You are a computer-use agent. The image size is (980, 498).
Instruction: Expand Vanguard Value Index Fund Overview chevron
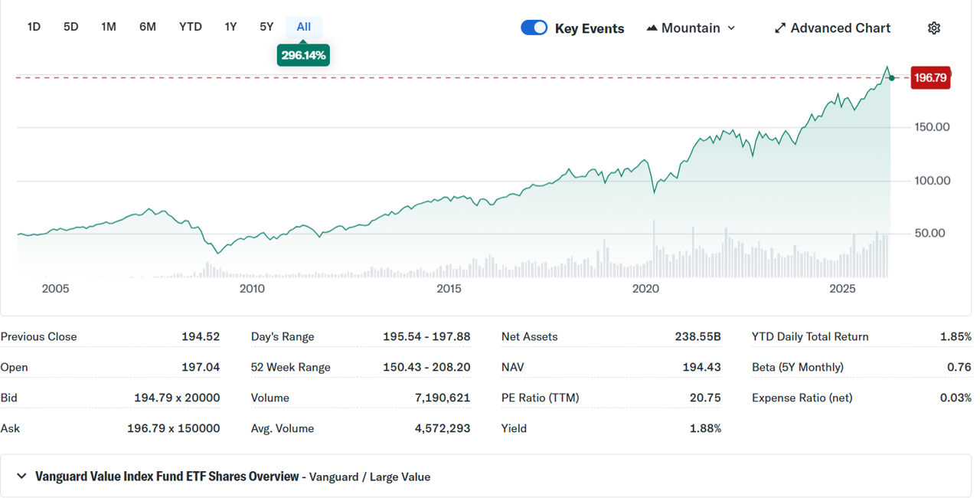click(21, 477)
